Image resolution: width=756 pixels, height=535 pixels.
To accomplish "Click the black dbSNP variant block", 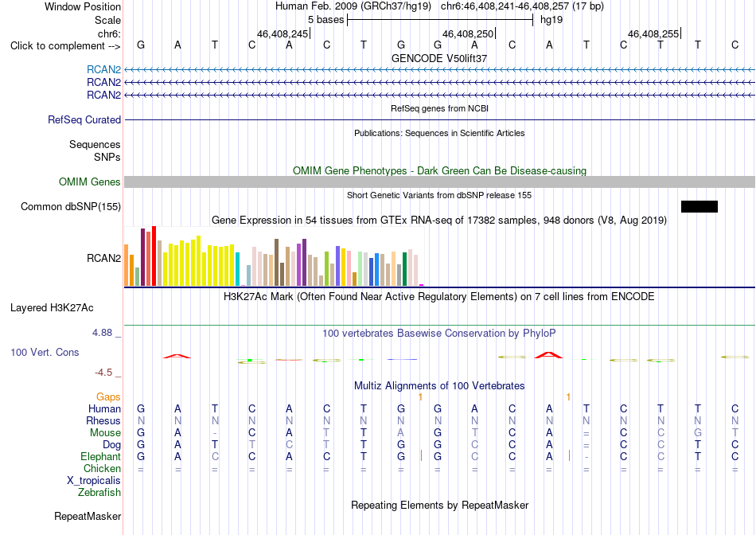I will 699,206.
